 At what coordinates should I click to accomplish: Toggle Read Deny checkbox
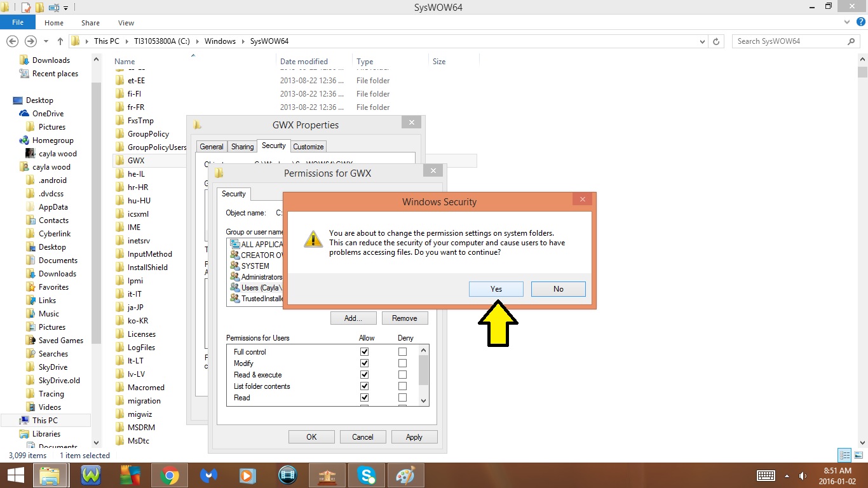coord(402,398)
